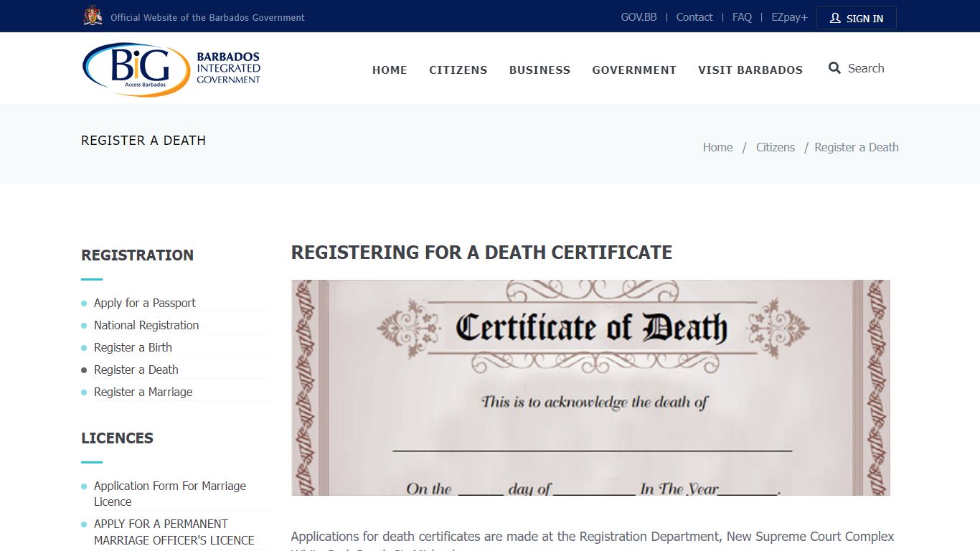Click the BIG Barbados Integrated Government logo
Viewport: 980px width, 551px height.
point(171,69)
